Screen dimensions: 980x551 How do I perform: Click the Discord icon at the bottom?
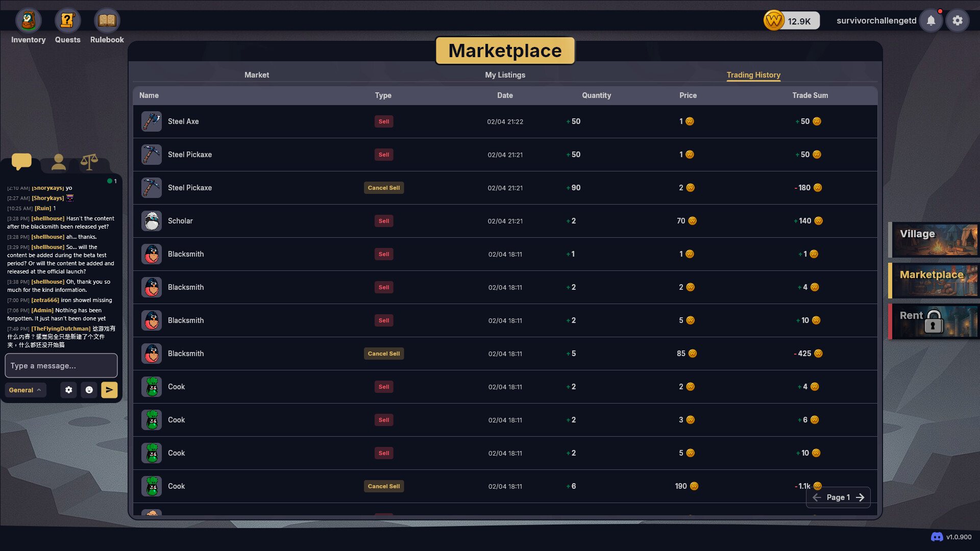coord(936,537)
